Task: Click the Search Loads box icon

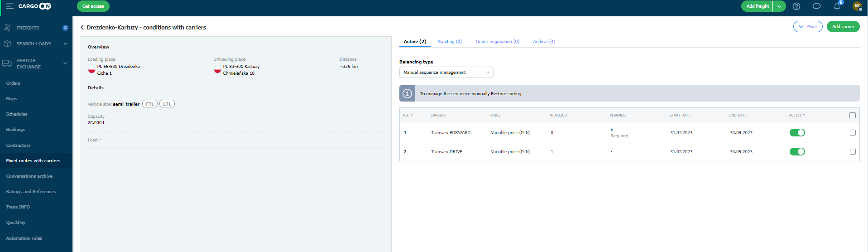Action: 7,44
